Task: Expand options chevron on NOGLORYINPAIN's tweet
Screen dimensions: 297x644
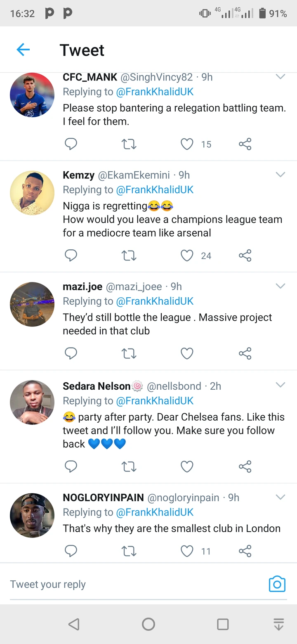Action: tap(280, 497)
